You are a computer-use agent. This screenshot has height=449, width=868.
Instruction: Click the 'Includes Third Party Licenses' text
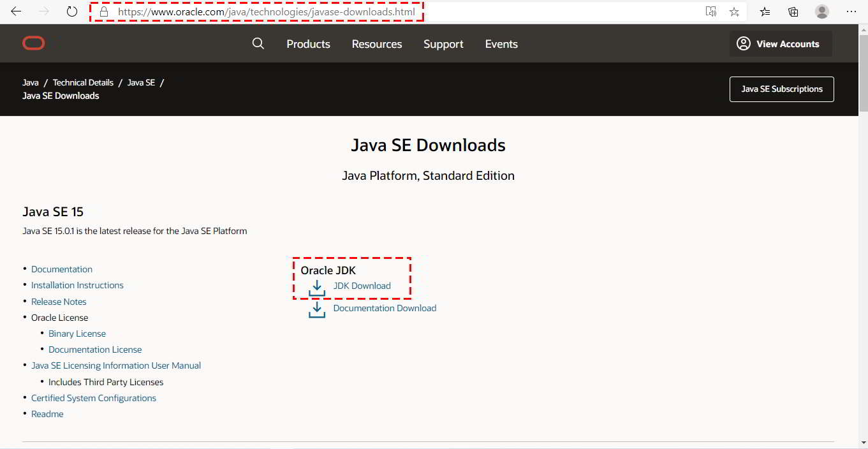coord(106,382)
